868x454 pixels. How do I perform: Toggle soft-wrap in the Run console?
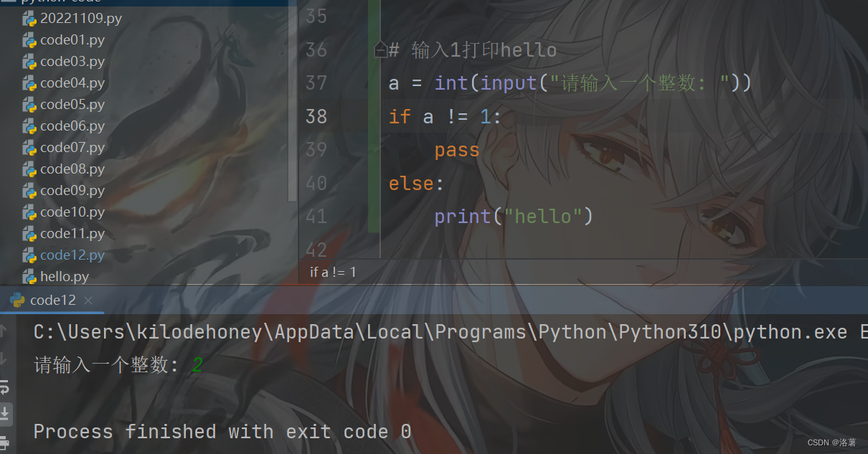coord(4,387)
